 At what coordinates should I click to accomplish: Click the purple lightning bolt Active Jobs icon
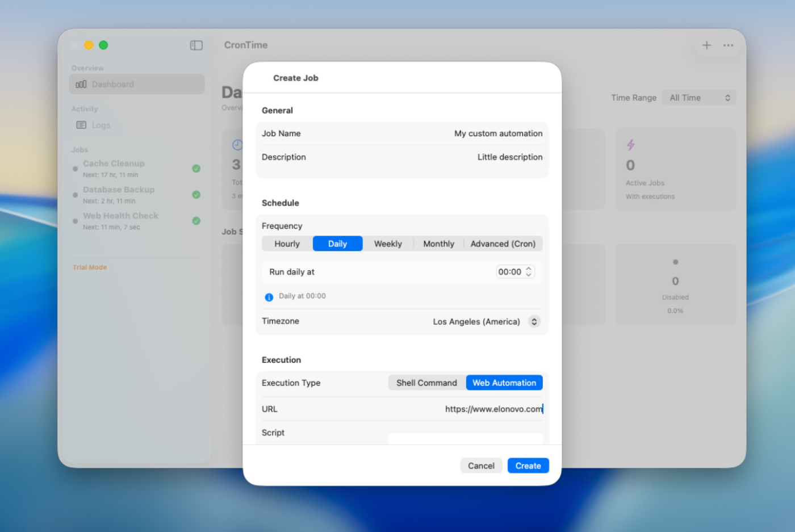630,145
